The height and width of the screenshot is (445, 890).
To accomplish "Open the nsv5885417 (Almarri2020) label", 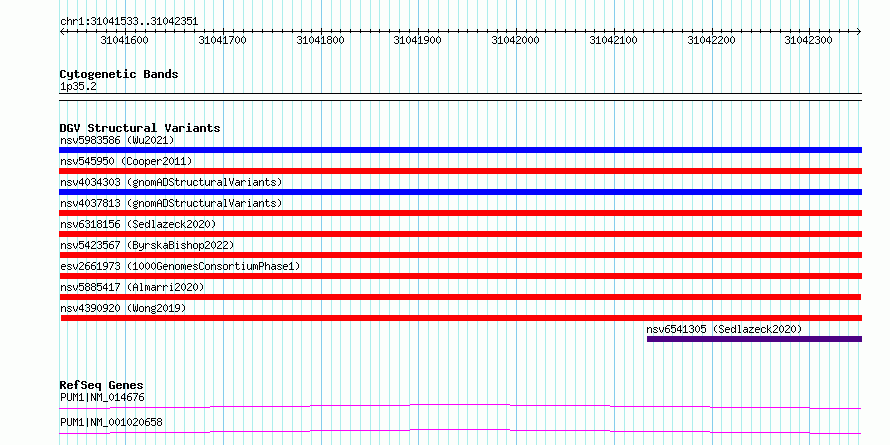I will (132, 287).
